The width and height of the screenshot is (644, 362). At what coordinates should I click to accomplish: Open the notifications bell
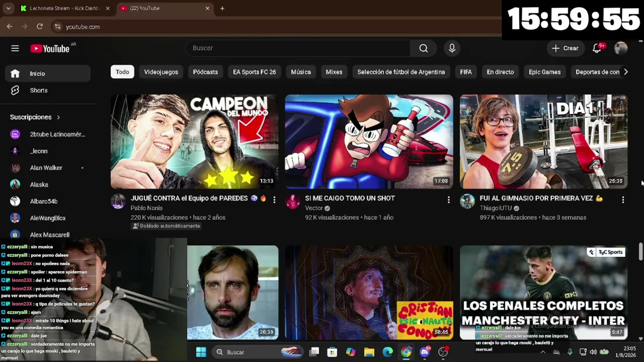coord(597,48)
